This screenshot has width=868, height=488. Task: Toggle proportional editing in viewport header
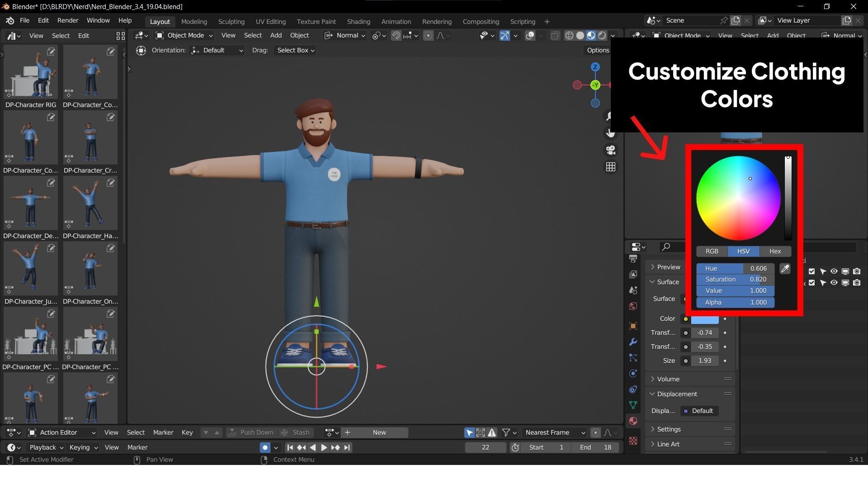(x=428, y=36)
